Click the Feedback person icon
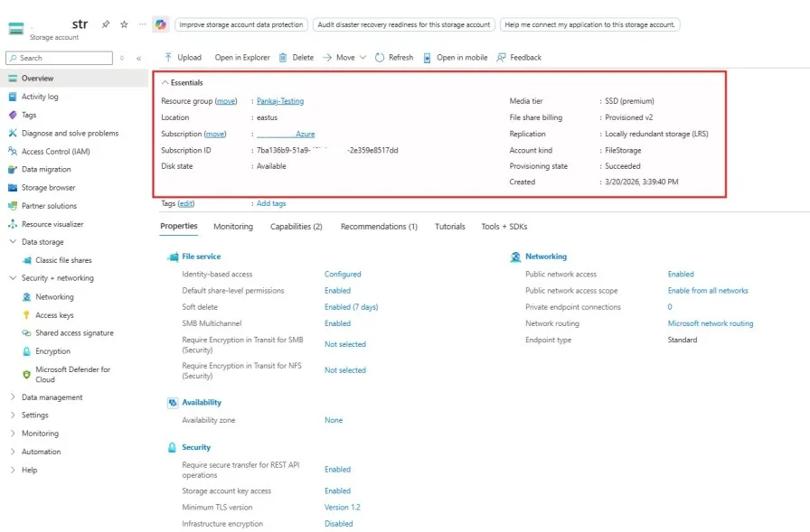Screen dimensions: 810x532 pos(501,57)
